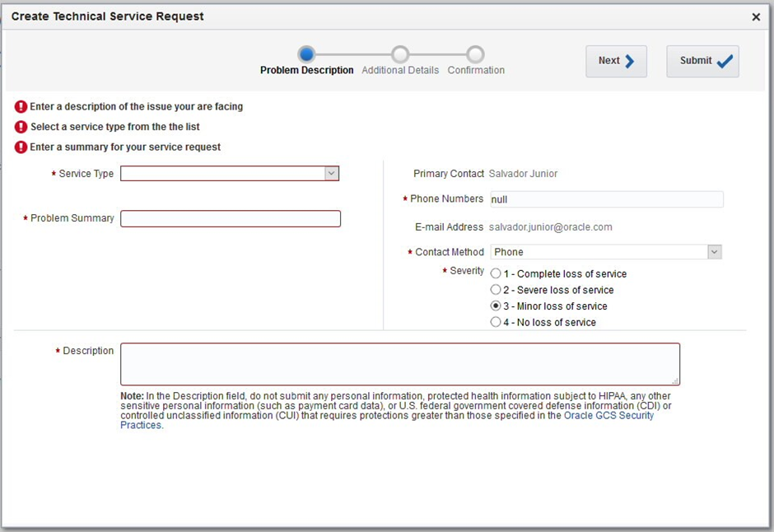Go to the Additional Details step label
The image size is (774, 532).
400,71
